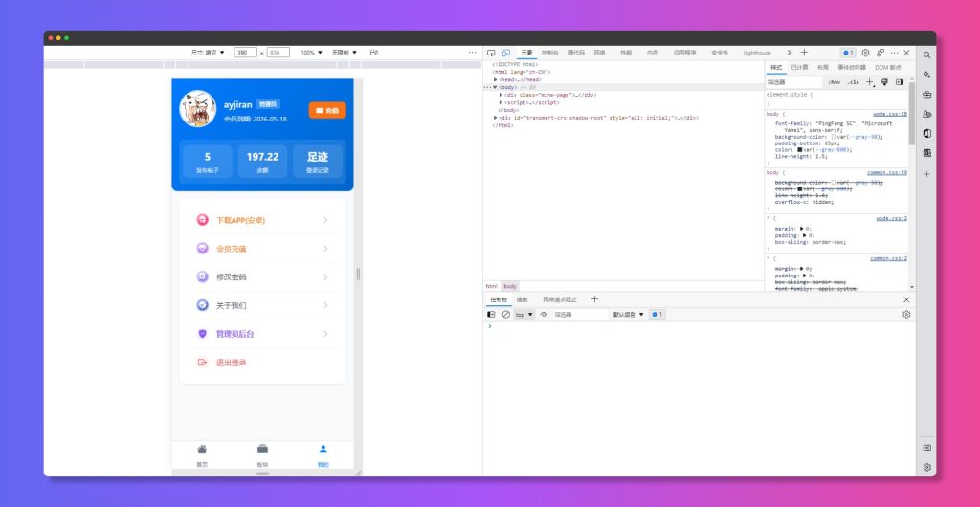This screenshot has width=980, height=507.
Task: Click the clear console icon
Action: 506,314
